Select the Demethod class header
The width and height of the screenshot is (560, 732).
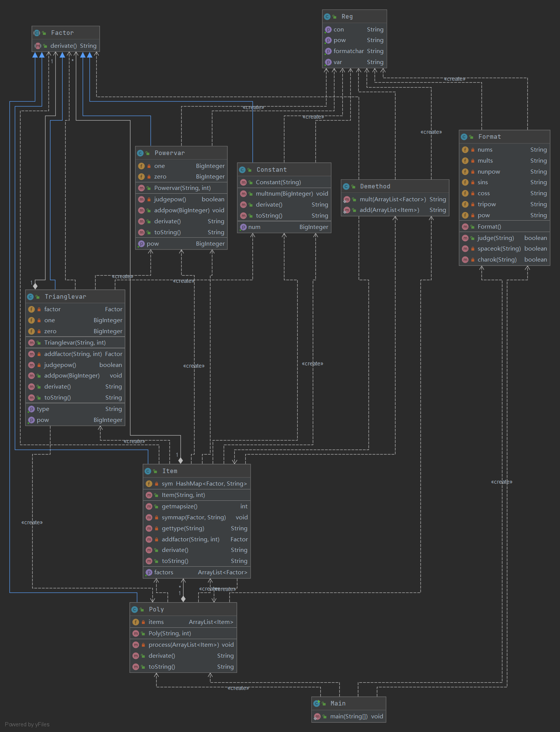click(375, 187)
